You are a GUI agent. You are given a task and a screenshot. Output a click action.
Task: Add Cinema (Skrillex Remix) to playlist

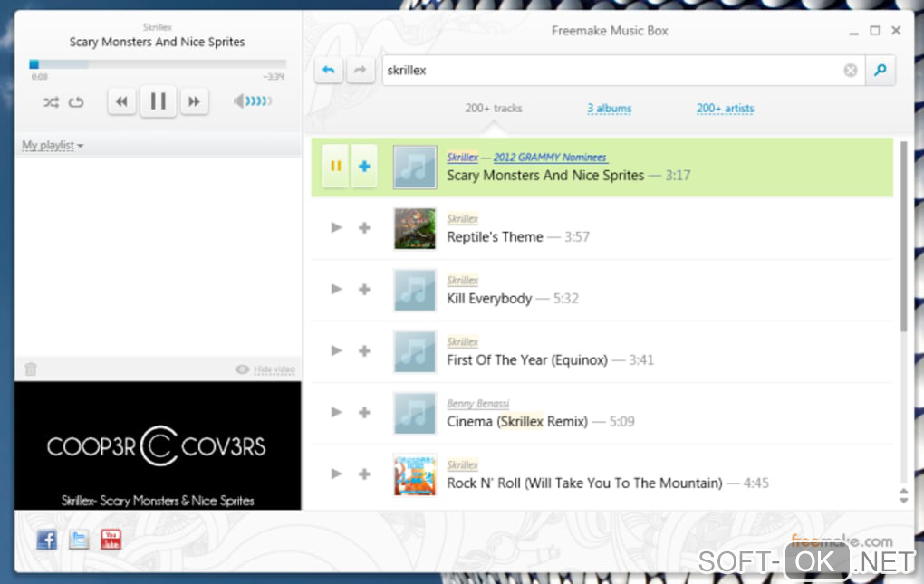tap(364, 412)
